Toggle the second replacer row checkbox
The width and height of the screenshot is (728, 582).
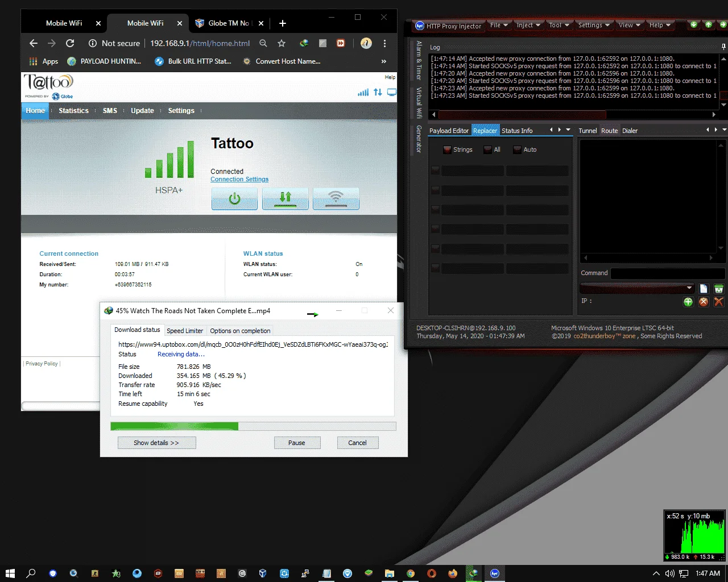tap(435, 190)
